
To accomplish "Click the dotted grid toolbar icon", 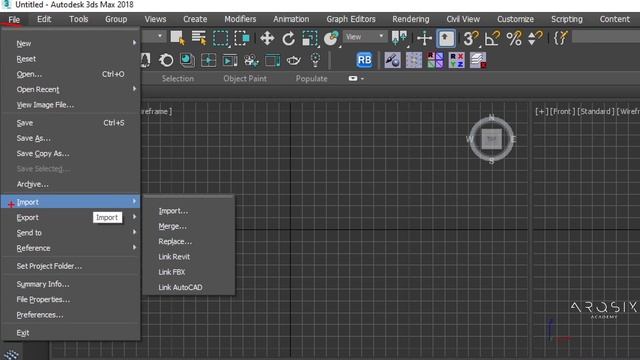I will [x=413, y=60].
